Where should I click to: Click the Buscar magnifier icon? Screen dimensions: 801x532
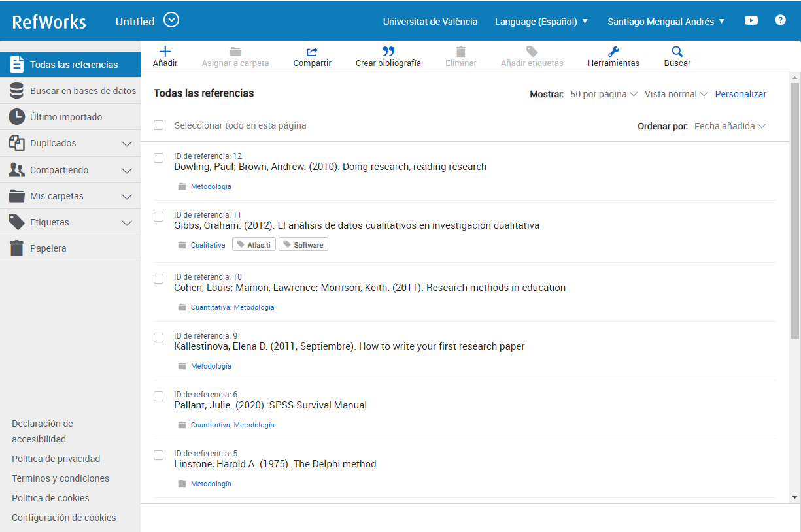[x=677, y=52]
